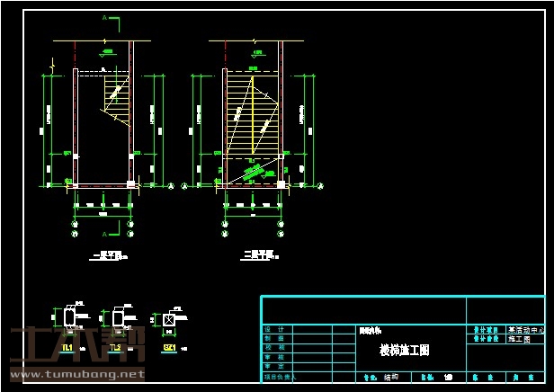Select the GZ1 column section detail

[168, 321]
